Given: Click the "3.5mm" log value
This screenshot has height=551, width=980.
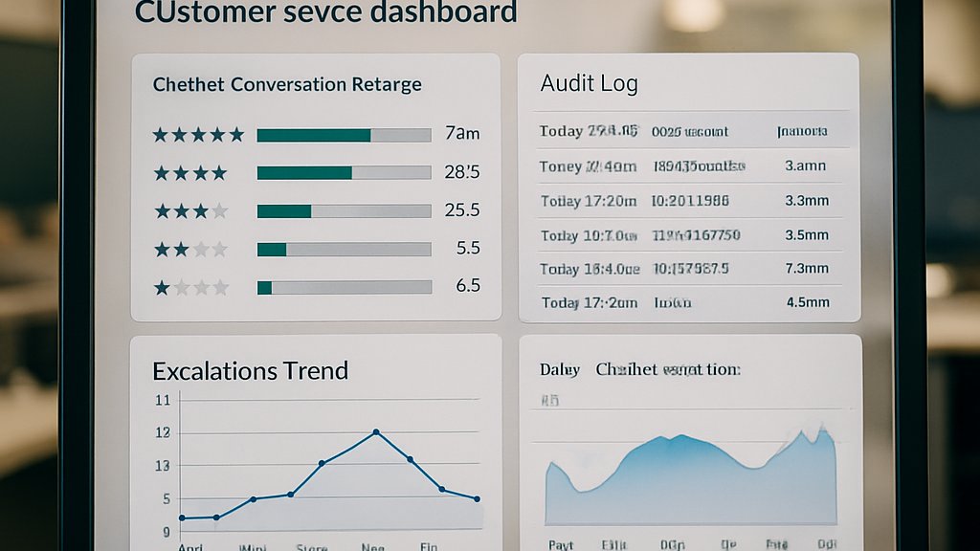Looking at the screenshot, I should click(x=807, y=235).
